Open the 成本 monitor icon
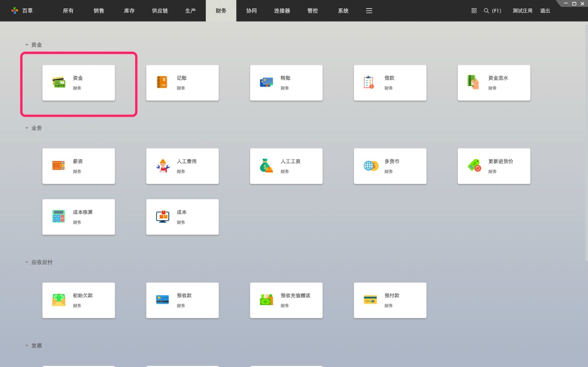The width and height of the screenshot is (588, 367). (162, 216)
